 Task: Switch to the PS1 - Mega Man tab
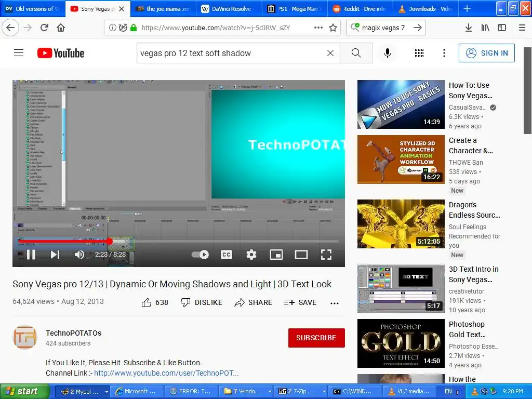pyautogui.click(x=295, y=8)
